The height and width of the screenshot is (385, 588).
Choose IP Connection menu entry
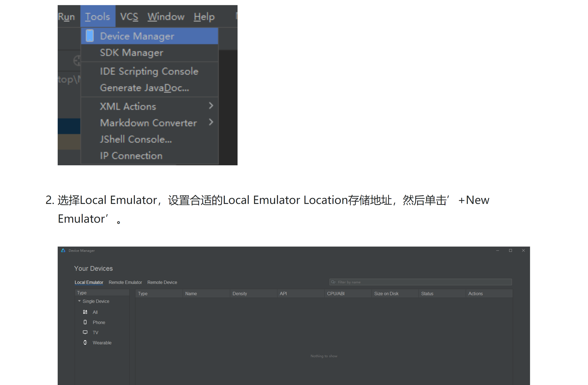tap(131, 155)
